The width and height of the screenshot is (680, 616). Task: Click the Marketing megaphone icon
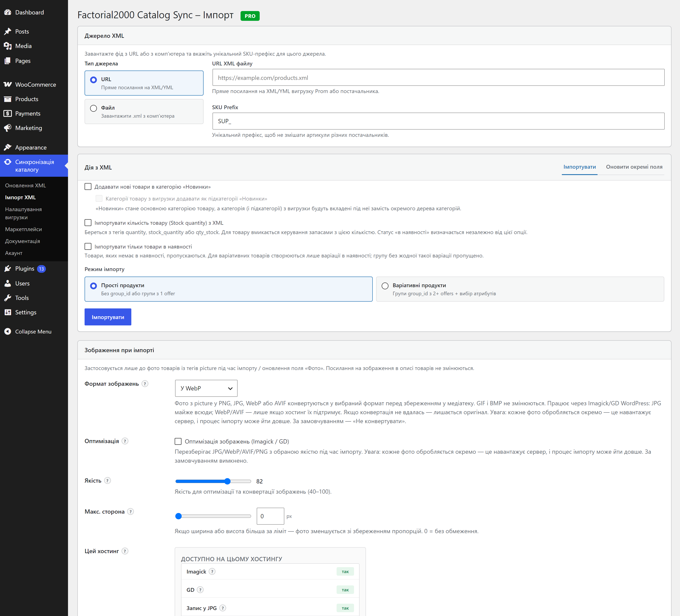(x=8, y=128)
